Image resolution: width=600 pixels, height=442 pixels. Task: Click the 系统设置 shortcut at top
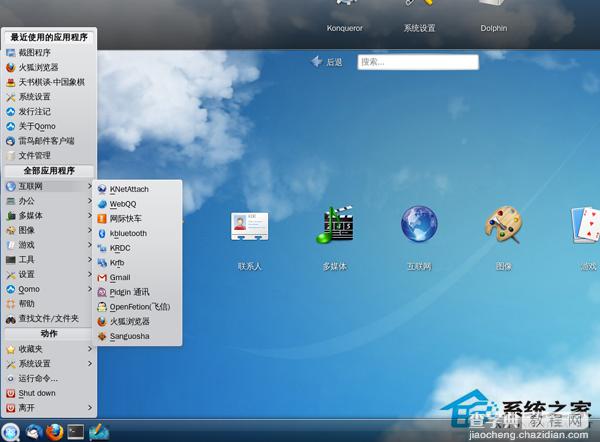(x=419, y=16)
